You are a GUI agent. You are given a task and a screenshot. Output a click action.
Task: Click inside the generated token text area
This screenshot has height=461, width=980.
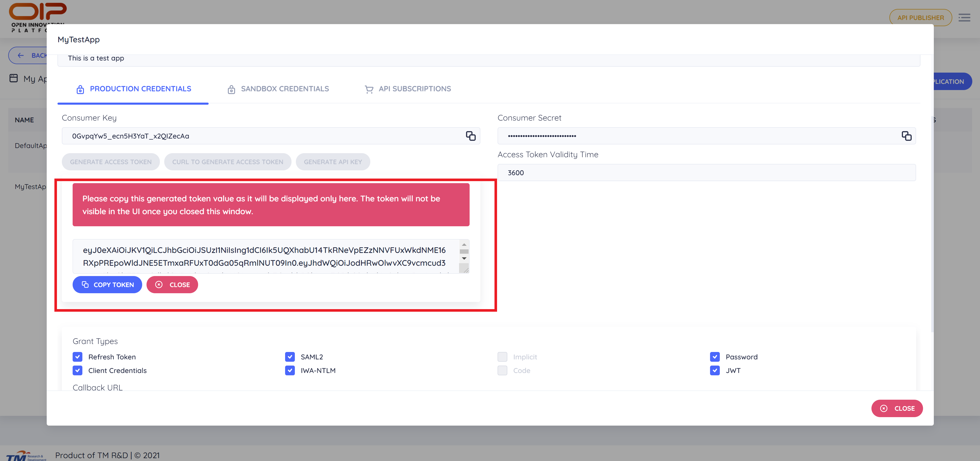click(266, 256)
